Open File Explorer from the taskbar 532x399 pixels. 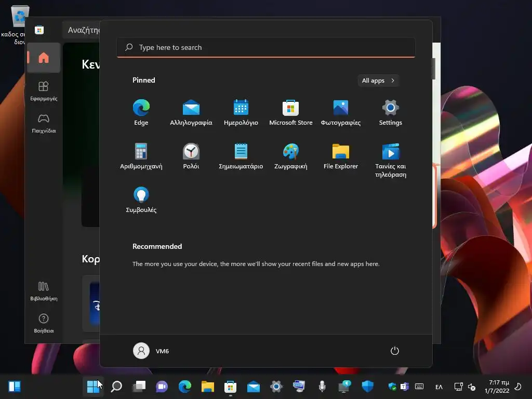click(208, 386)
